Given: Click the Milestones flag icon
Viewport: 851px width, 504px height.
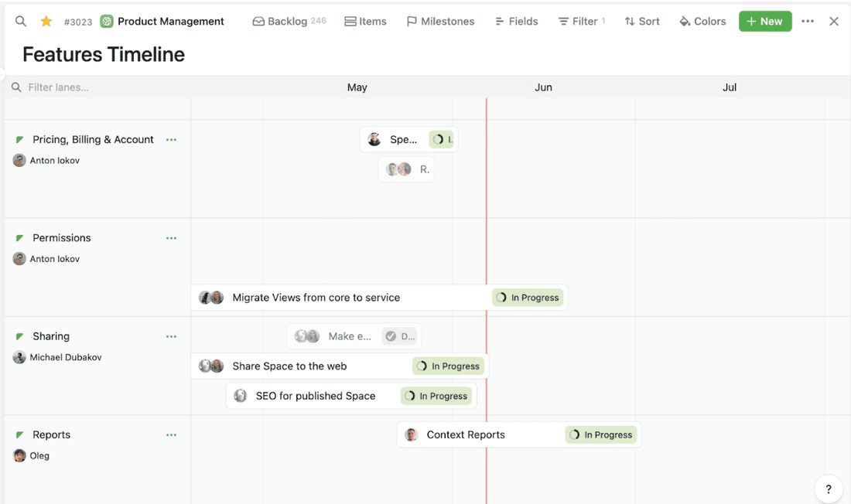Looking at the screenshot, I should tap(412, 21).
